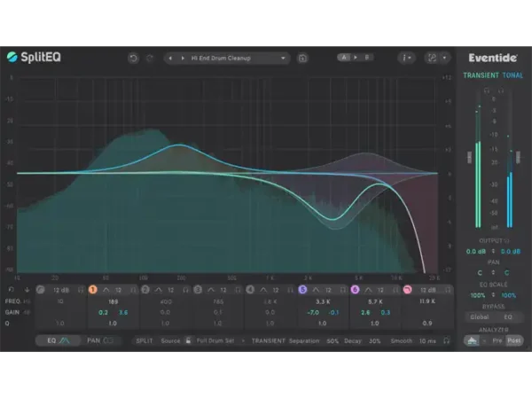Open the info menu dropdown
This screenshot has width=532, height=399.
pyautogui.click(x=406, y=58)
